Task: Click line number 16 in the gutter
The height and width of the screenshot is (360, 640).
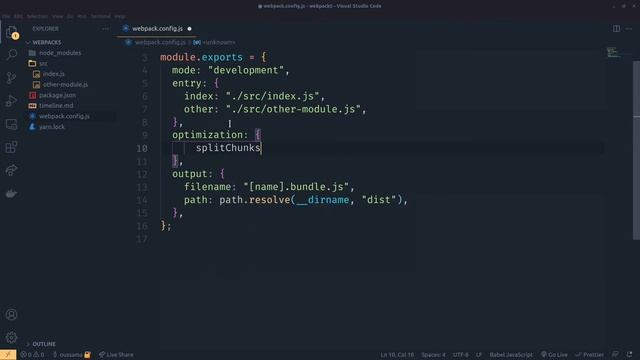Action: click(142, 226)
